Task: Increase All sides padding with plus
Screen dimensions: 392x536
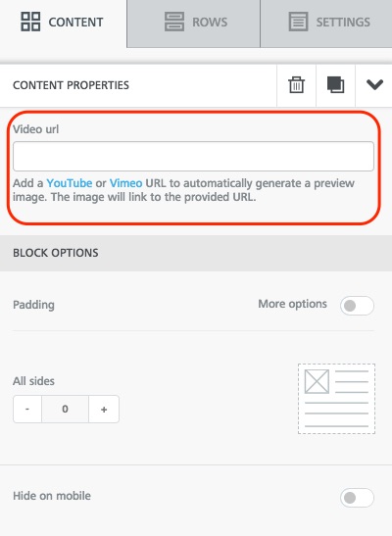Action: coord(104,410)
